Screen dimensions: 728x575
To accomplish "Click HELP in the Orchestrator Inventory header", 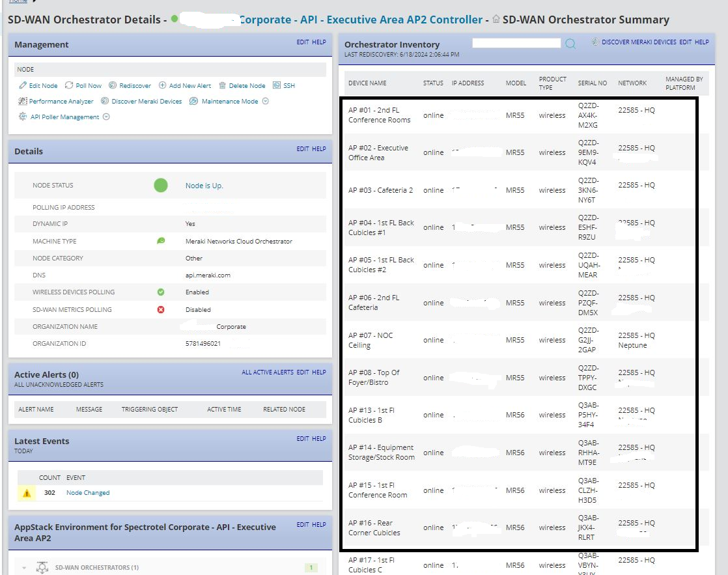I will point(701,42).
